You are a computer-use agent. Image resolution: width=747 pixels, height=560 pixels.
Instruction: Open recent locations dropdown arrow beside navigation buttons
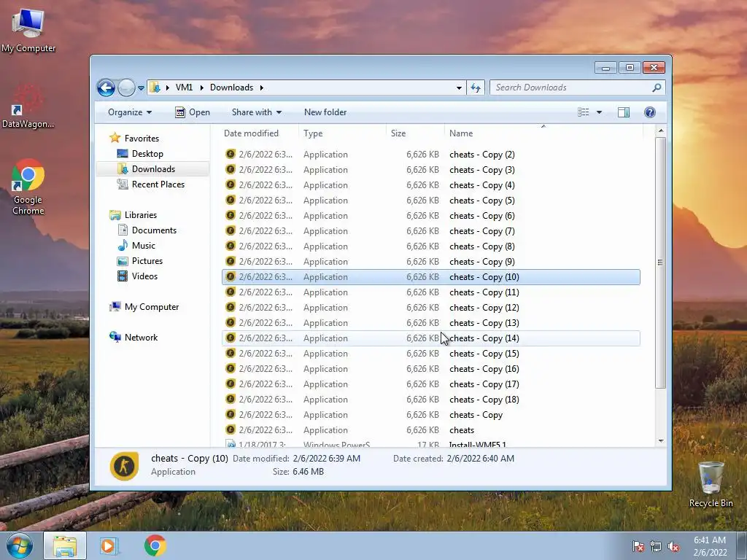coord(141,88)
